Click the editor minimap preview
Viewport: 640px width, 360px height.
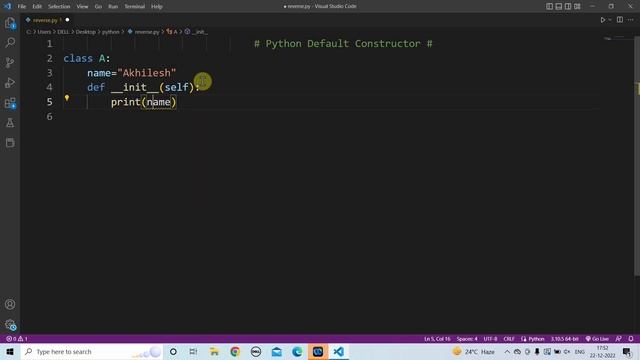tap(618, 38)
